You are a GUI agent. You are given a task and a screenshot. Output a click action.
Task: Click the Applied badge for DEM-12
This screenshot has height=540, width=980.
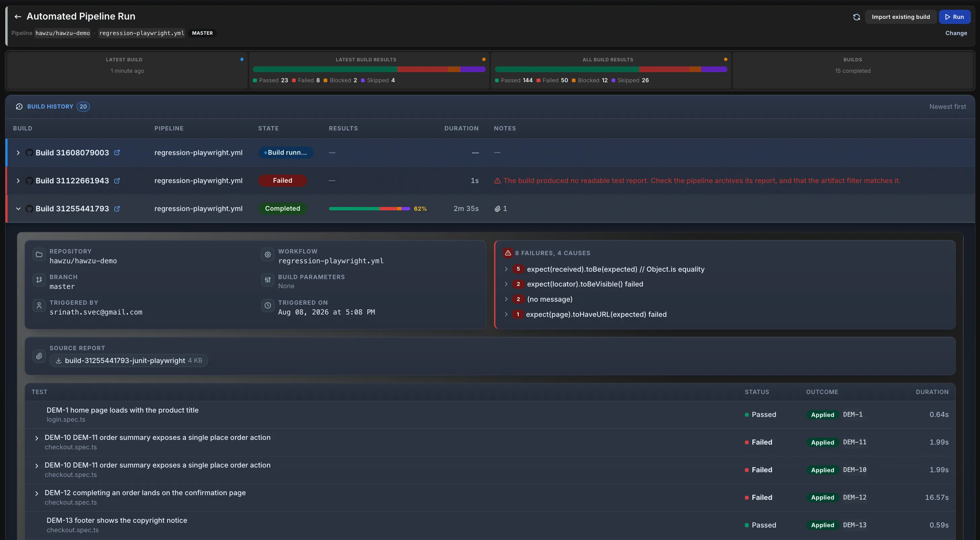point(822,498)
